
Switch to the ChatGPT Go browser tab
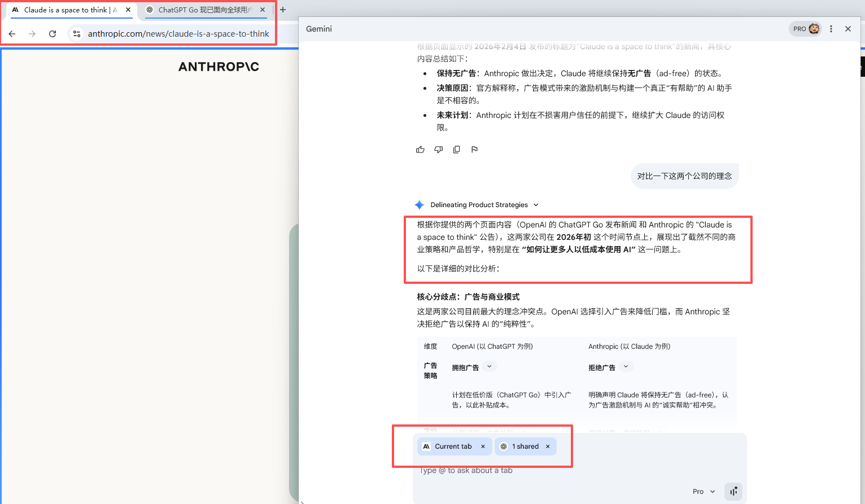(206, 10)
